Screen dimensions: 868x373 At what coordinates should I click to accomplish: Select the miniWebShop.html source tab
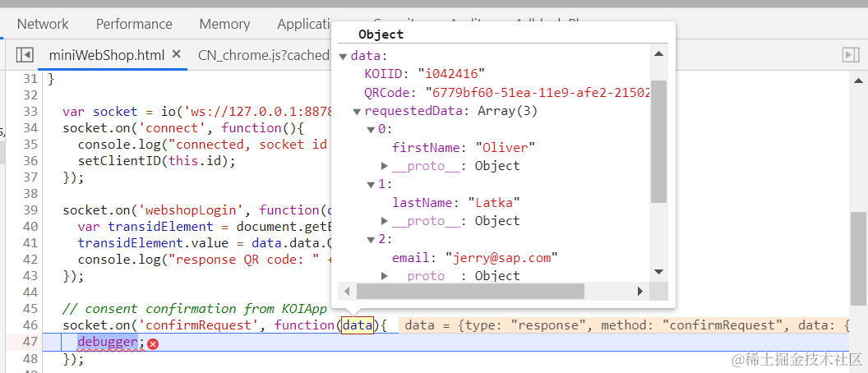(x=107, y=55)
